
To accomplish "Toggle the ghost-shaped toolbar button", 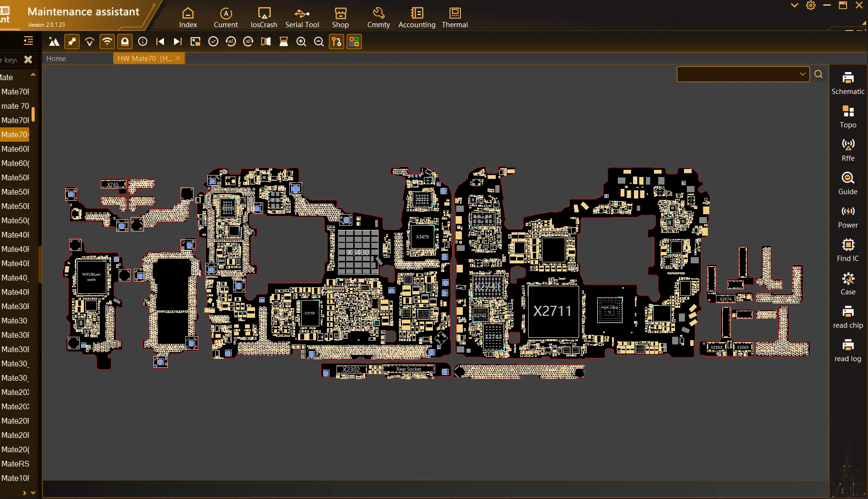I will point(125,42).
